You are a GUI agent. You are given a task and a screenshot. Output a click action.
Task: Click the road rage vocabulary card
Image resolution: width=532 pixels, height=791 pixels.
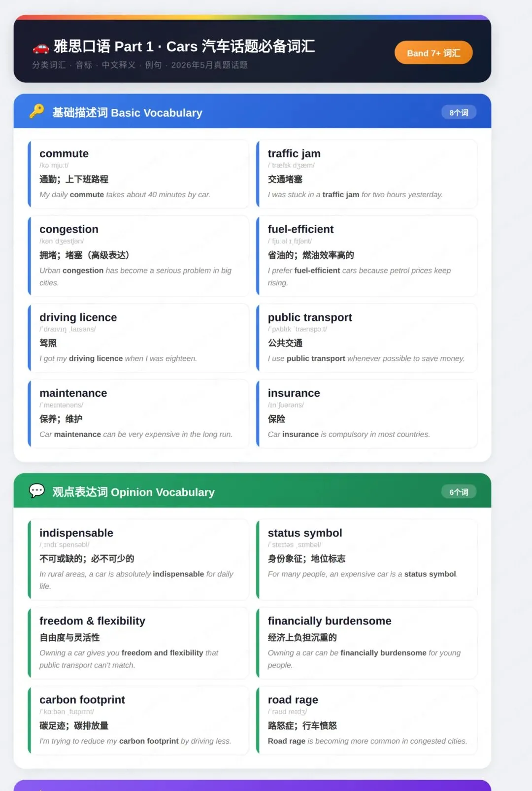[366, 720]
